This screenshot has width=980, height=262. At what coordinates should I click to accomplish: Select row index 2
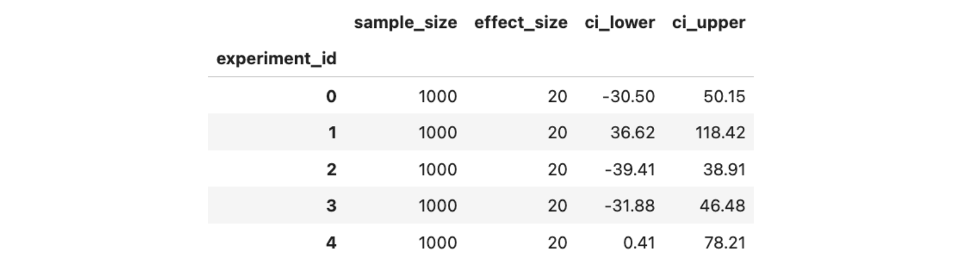coord(331,169)
